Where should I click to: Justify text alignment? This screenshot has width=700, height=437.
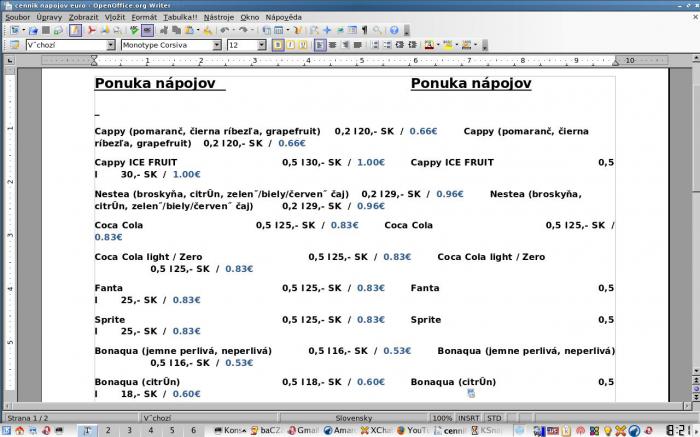point(358,45)
